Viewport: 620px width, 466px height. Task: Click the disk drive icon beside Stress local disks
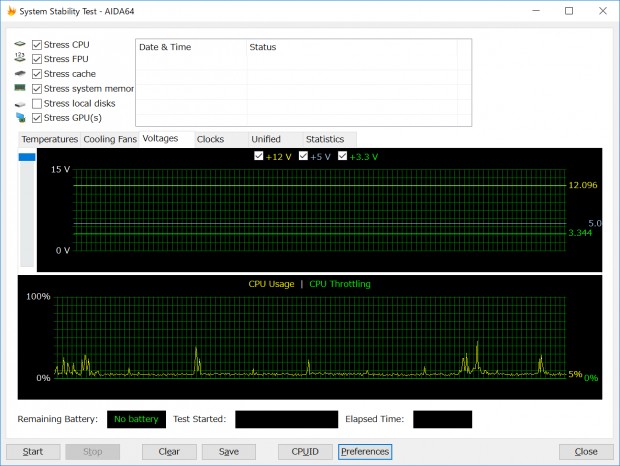tap(20, 104)
